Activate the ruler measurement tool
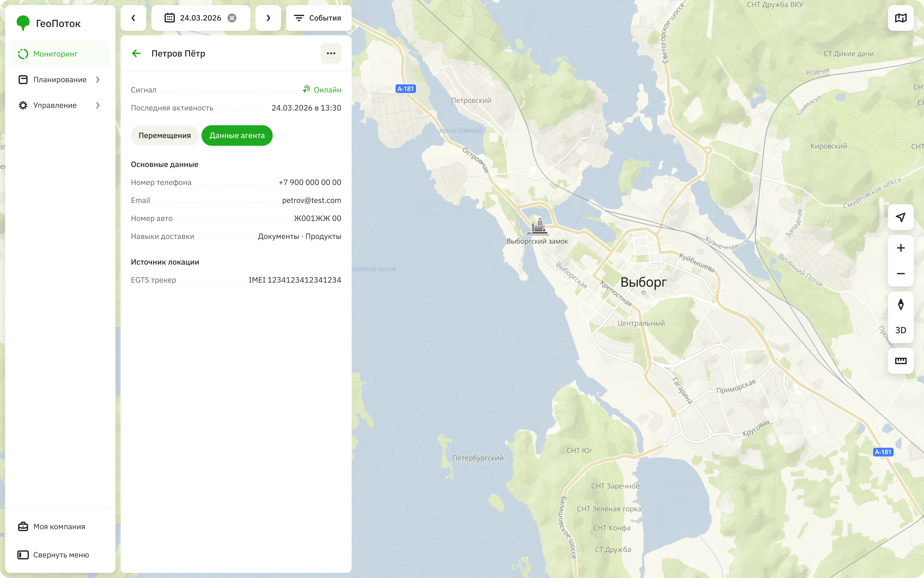924x578 pixels. (901, 361)
